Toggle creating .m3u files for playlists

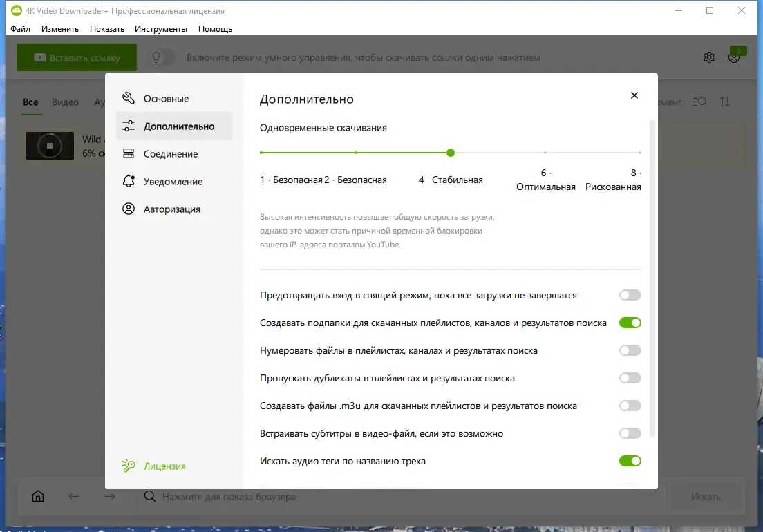coord(630,406)
